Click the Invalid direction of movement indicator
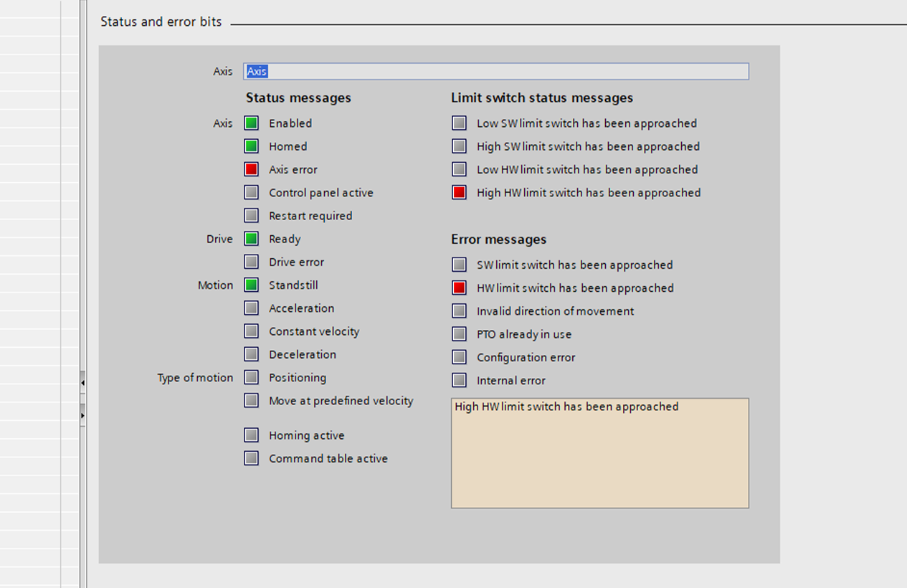 coord(459,310)
